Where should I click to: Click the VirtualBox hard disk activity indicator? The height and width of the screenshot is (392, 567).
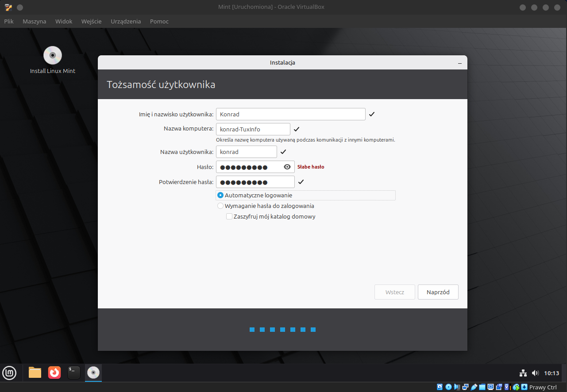click(440, 387)
